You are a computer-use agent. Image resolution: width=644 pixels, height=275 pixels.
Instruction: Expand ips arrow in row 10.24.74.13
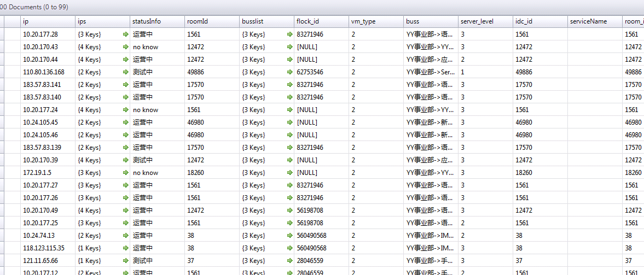click(126, 236)
